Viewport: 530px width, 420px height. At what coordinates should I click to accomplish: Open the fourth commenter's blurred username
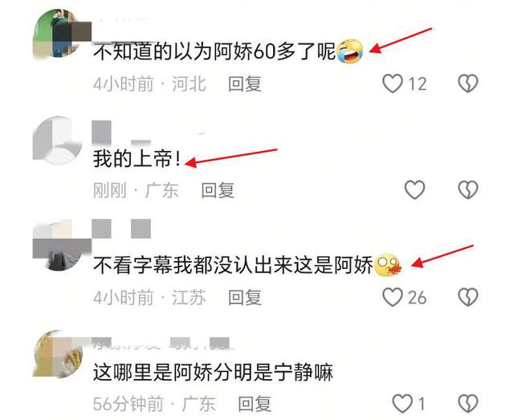(161, 343)
